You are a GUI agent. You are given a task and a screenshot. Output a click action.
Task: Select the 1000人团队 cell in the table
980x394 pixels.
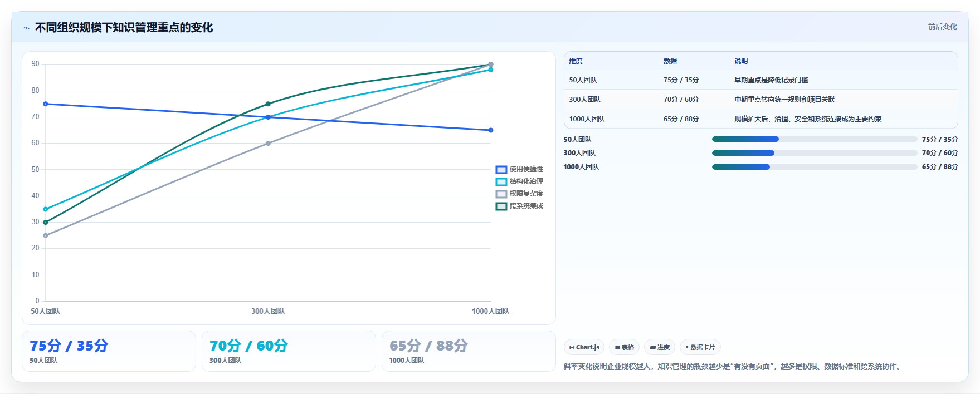pyautogui.click(x=587, y=119)
